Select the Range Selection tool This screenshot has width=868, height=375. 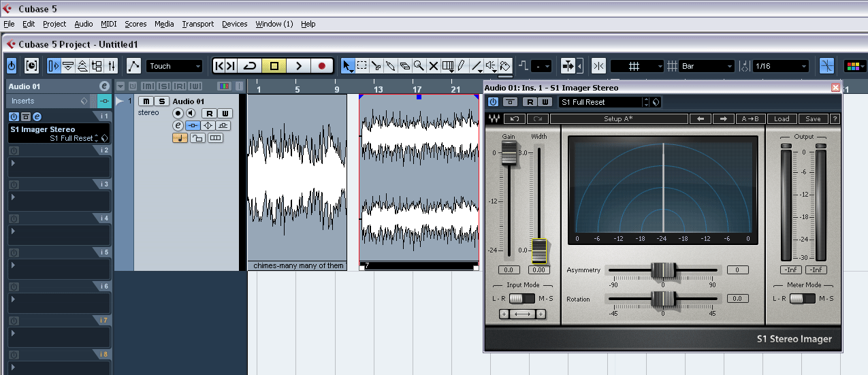362,66
